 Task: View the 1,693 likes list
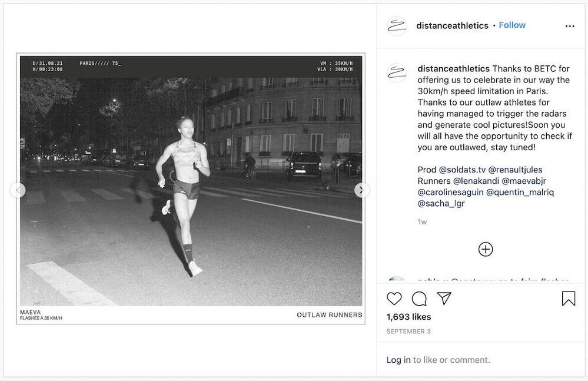click(x=408, y=317)
